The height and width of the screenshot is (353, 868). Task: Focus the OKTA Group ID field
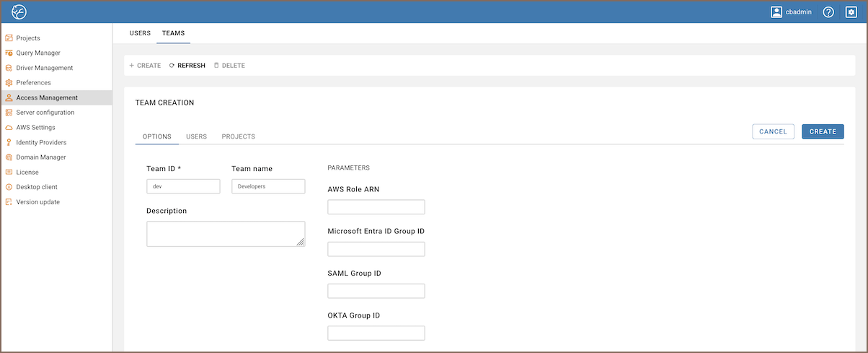click(376, 333)
